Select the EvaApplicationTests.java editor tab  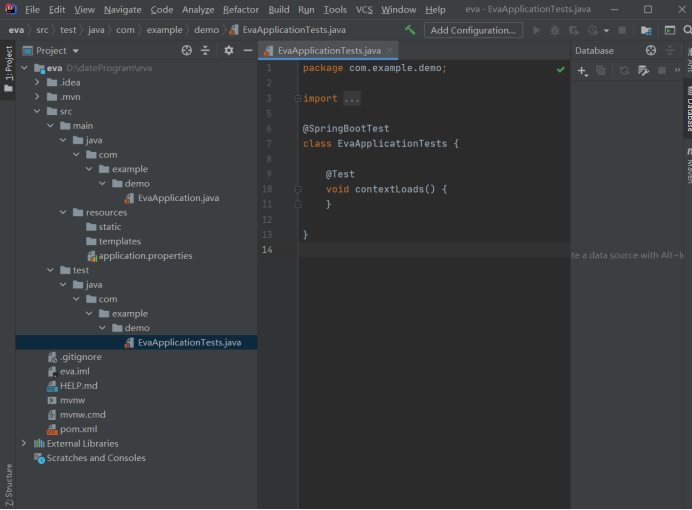pos(323,50)
